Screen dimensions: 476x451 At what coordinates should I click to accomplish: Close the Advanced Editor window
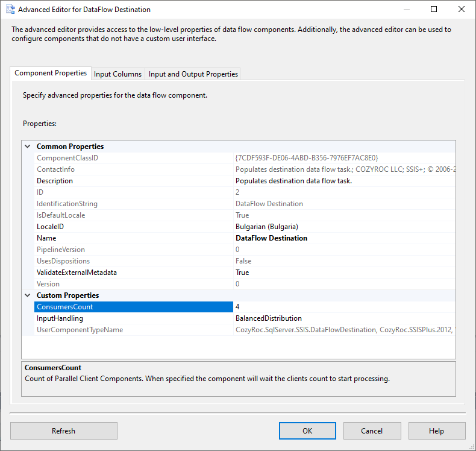coord(461,10)
